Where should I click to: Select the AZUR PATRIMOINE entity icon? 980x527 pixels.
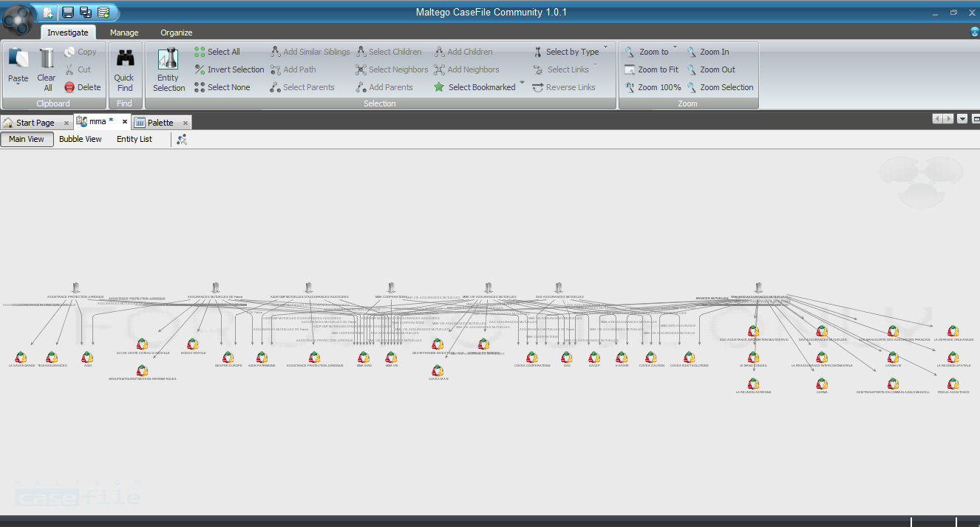(262, 358)
